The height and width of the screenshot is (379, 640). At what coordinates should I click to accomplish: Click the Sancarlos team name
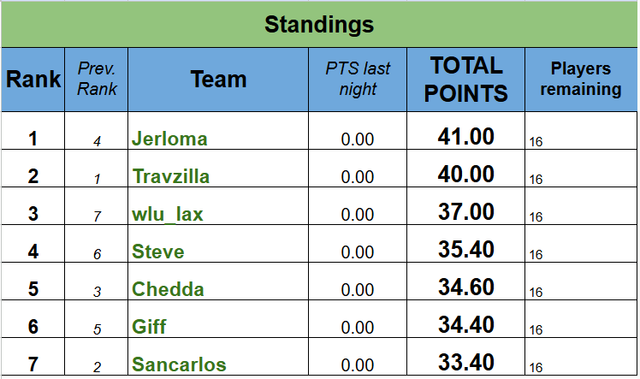coord(179,364)
